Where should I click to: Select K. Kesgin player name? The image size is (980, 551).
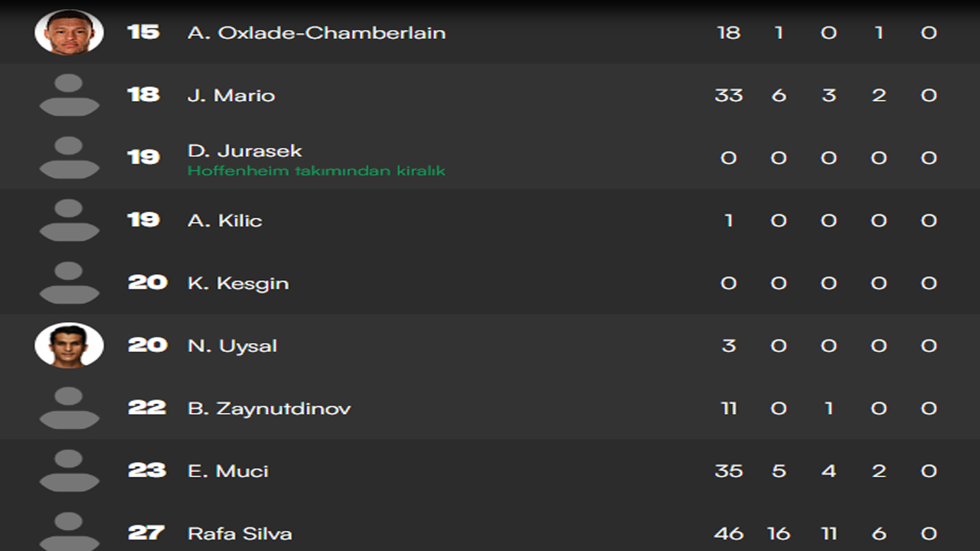coord(238,283)
